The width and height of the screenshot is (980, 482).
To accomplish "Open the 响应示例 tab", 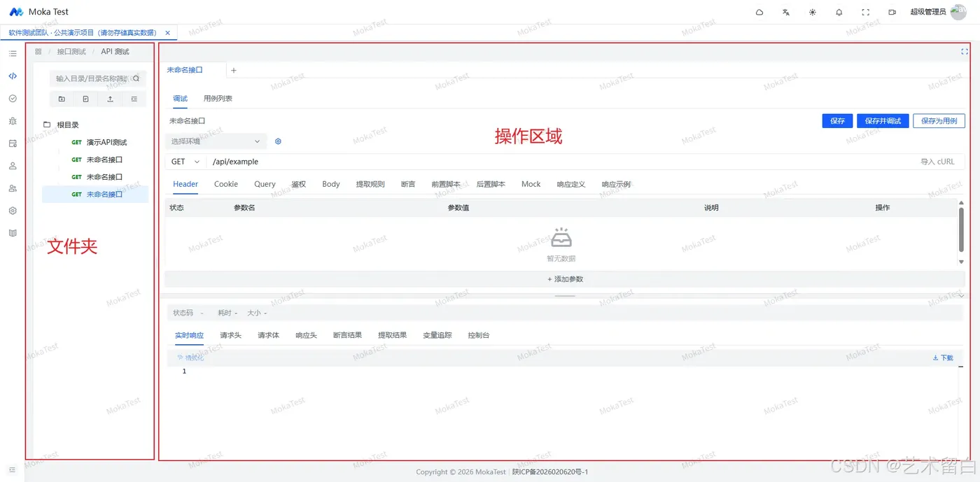I will pyautogui.click(x=616, y=184).
